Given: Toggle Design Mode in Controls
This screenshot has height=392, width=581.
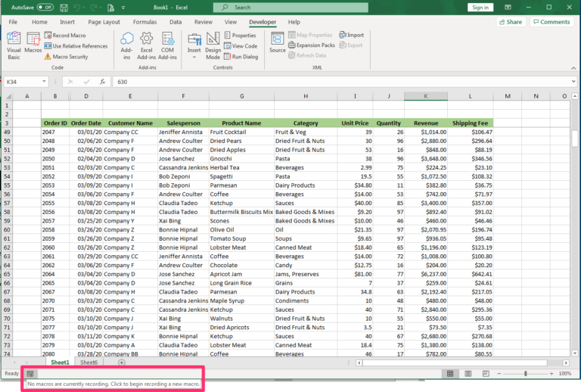Looking at the screenshot, I should pyautogui.click(x=213, y=45).
